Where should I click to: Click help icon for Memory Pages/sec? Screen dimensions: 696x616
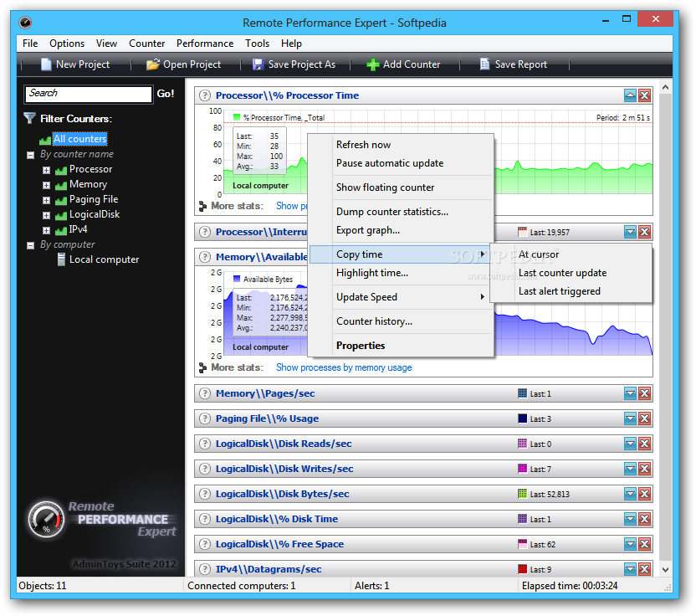tap(205, 393)
